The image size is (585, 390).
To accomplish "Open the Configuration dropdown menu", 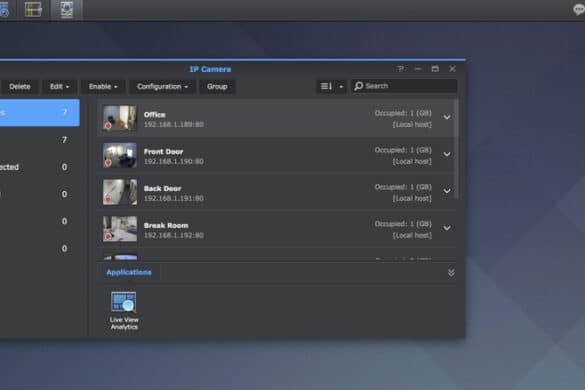I will coord(162,87).
